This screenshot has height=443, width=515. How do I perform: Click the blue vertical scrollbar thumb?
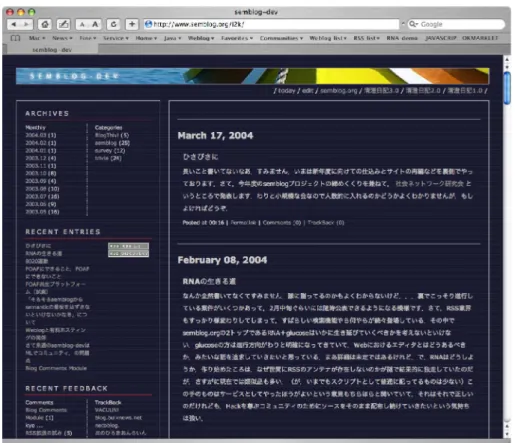[507, 88]
